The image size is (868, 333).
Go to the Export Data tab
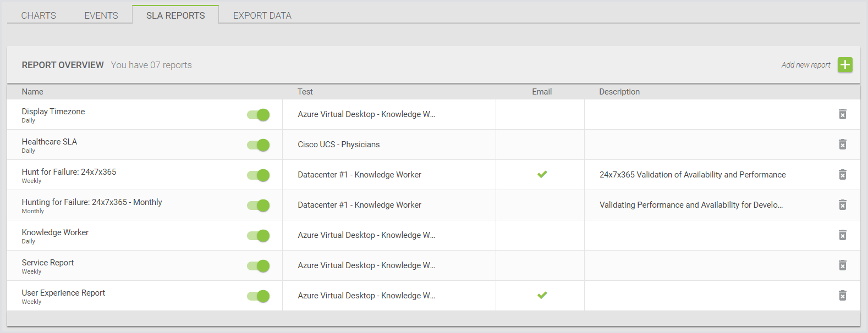[x=262, y=15]
